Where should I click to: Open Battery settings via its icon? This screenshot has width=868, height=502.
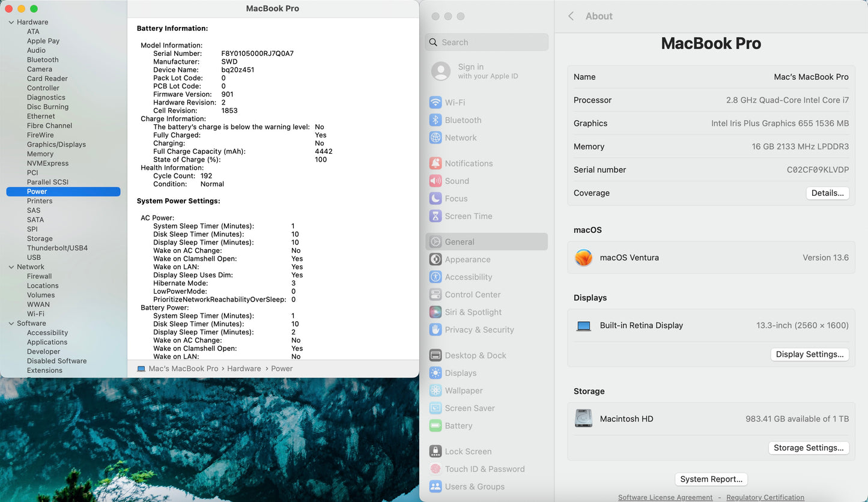tap(436, 426)
